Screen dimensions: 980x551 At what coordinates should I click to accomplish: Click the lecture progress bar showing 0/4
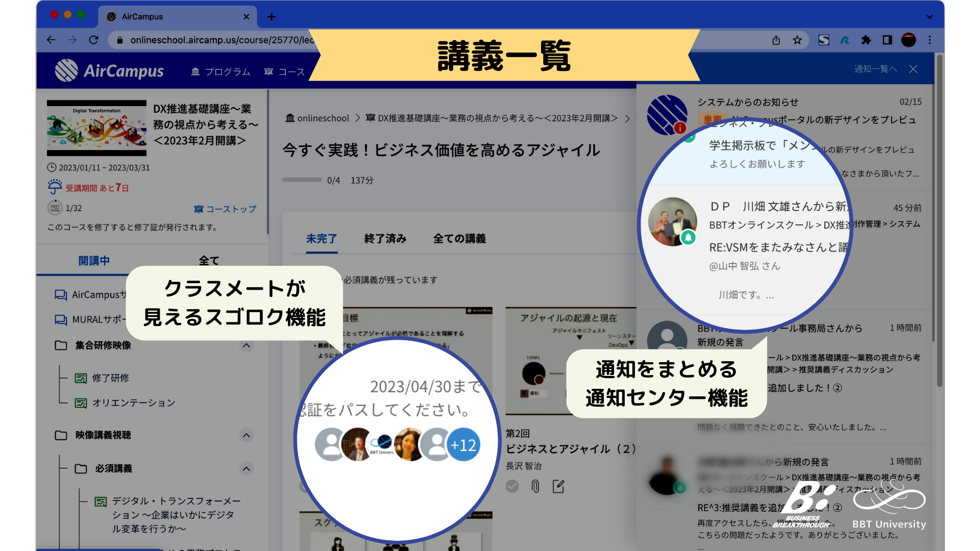[302, 180]
